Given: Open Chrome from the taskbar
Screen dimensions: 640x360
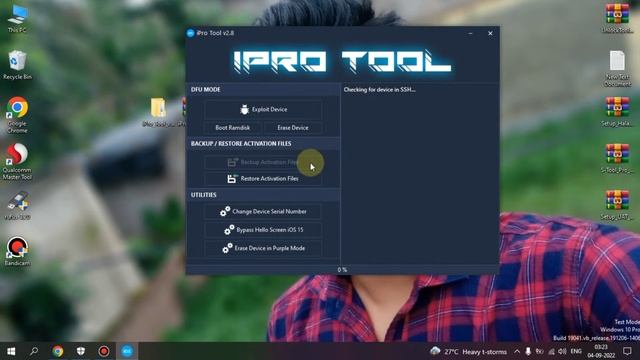Looking at the screenshot, I should pos(58,351).
